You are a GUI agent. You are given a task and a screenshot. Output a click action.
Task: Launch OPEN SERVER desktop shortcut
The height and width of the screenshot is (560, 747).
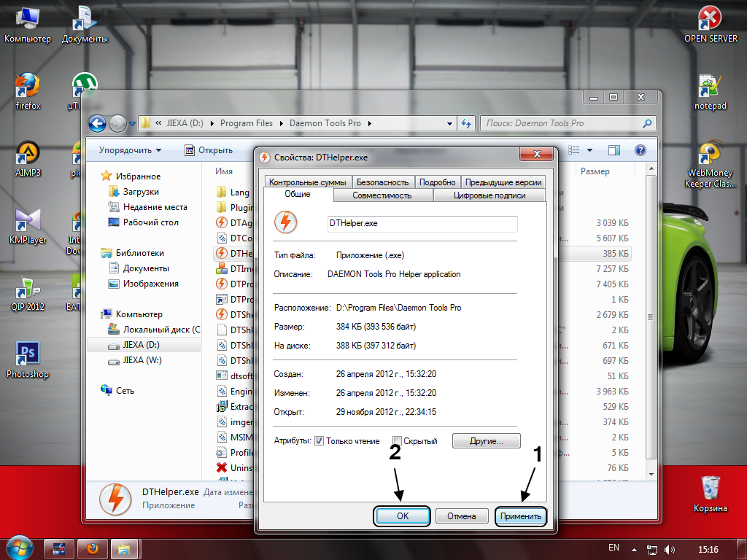tap(711, 25)
